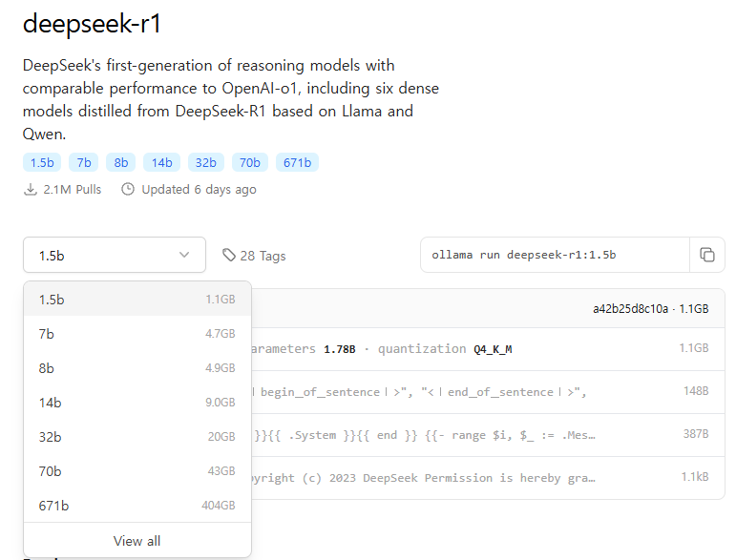Click the 1.1kB license size value
This screenshot has width=736, height=560.
695,477
